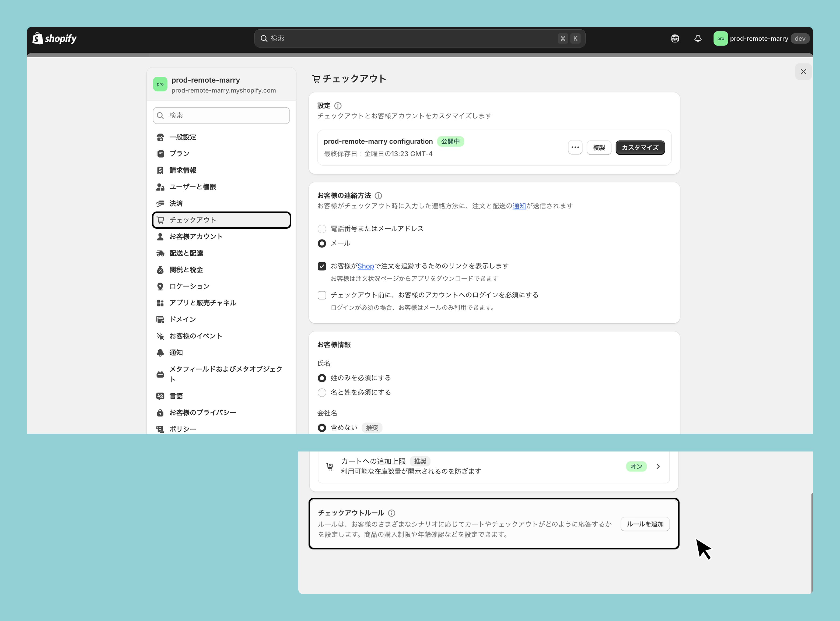Enable login required before checkout checkbox
Screen dimensions: 840x621
point(322,295)
